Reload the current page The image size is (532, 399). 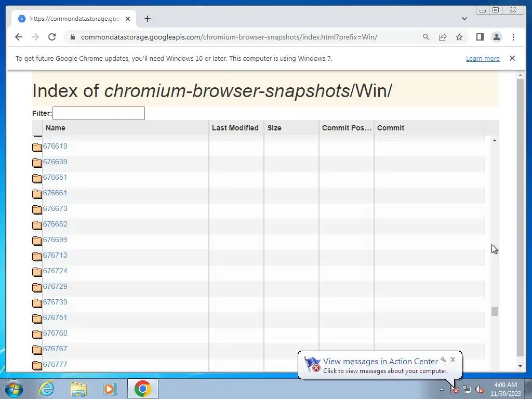click(52, 37)
